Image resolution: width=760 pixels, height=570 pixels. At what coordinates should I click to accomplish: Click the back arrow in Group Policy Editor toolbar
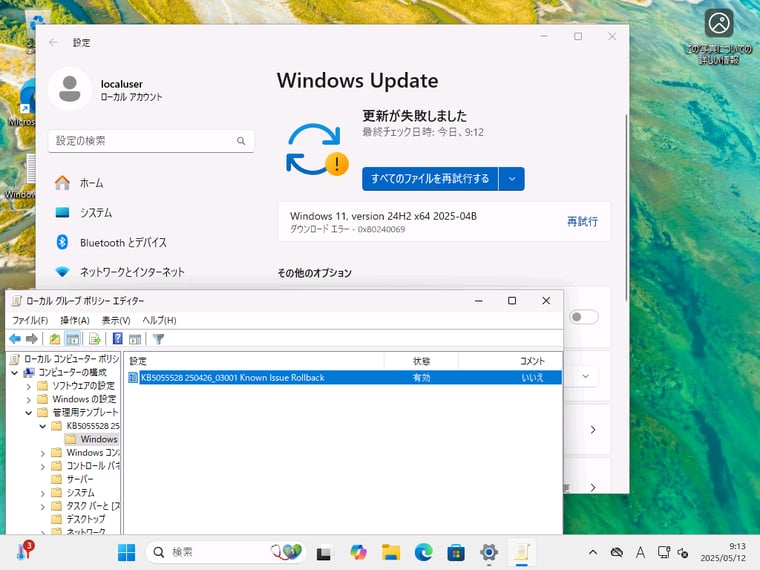pyautogui.click(x=15, y=339)
